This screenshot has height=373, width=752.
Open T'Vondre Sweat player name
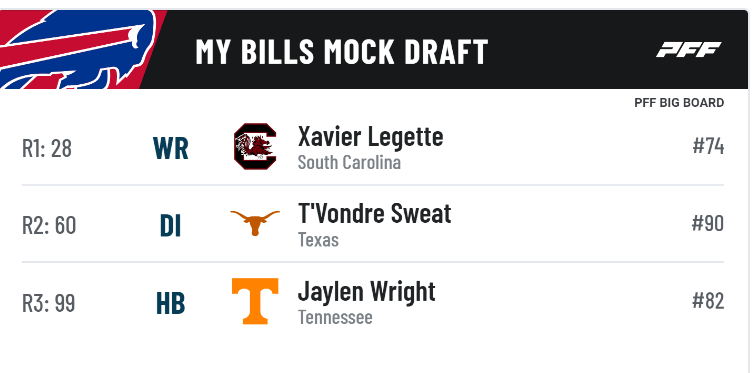click(x=375, y=213)
